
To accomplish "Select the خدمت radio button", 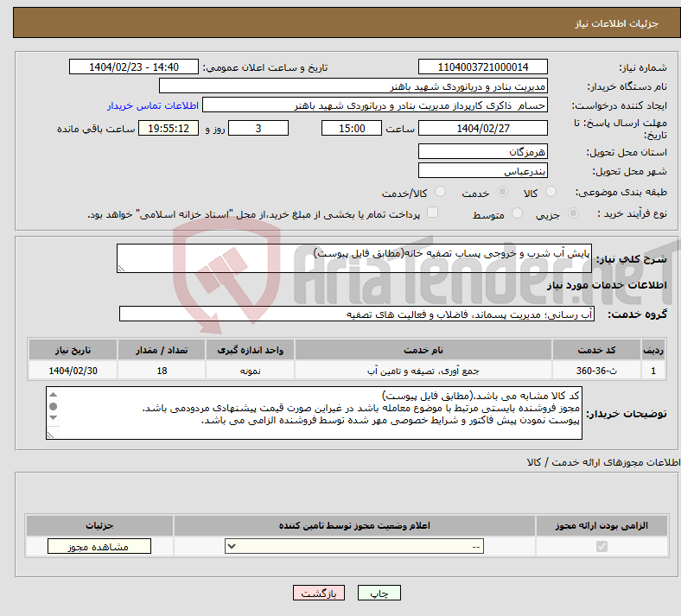I will (x=502, y=192).
